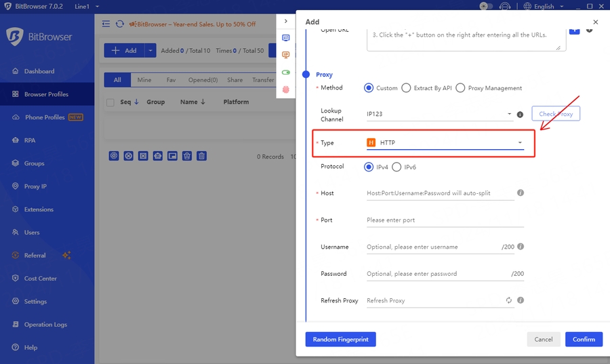The image size is (610, 364).
Task: Select the IPv6 protocol option
Action: 396,167
